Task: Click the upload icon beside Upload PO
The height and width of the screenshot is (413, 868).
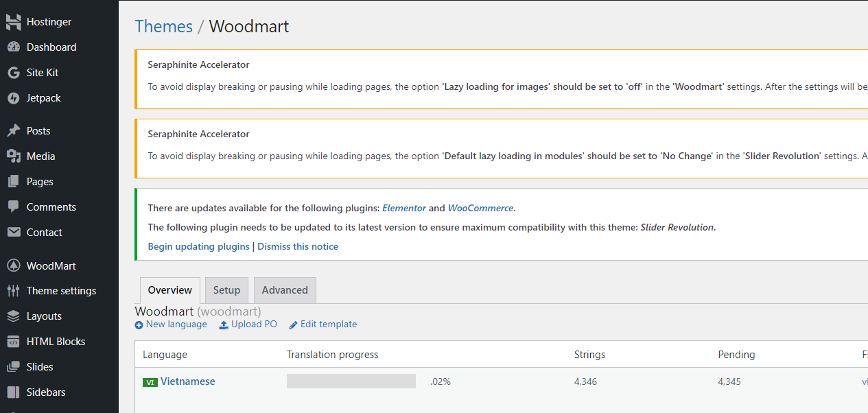Action: tap(224, 324)
